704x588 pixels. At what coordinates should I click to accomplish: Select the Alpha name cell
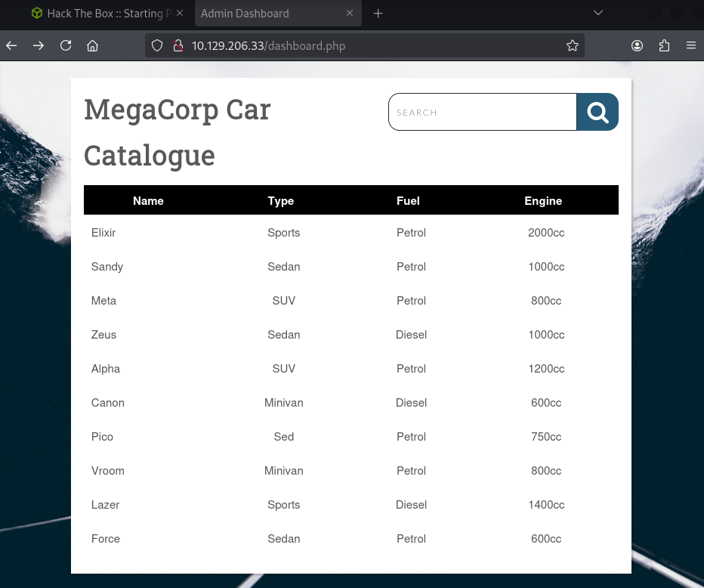[x=106, y=369]
